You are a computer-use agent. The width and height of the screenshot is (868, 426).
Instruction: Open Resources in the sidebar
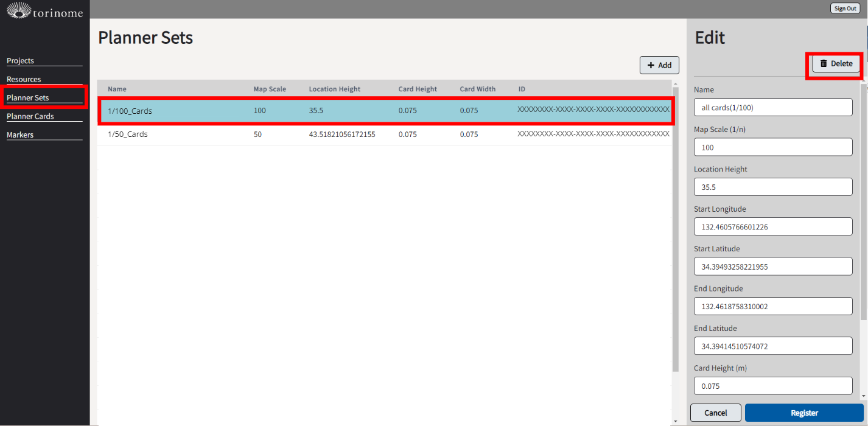pos(24,79)
